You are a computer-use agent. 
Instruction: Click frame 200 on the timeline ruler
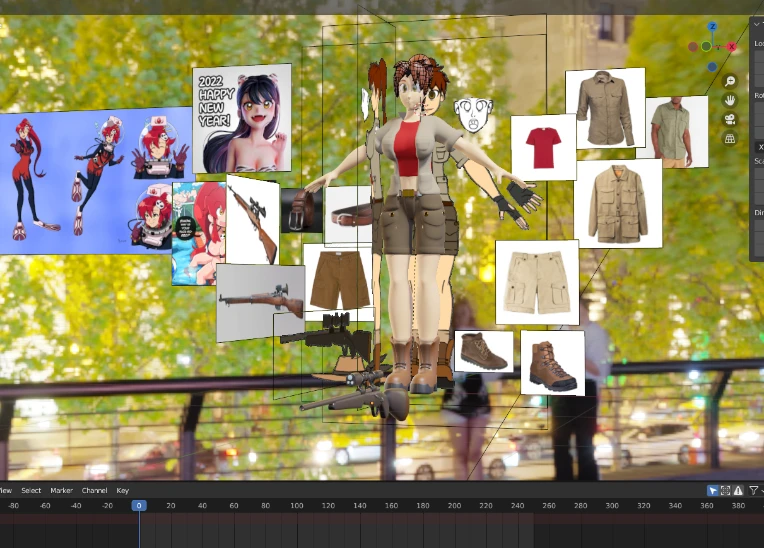(x=454, y=506)
